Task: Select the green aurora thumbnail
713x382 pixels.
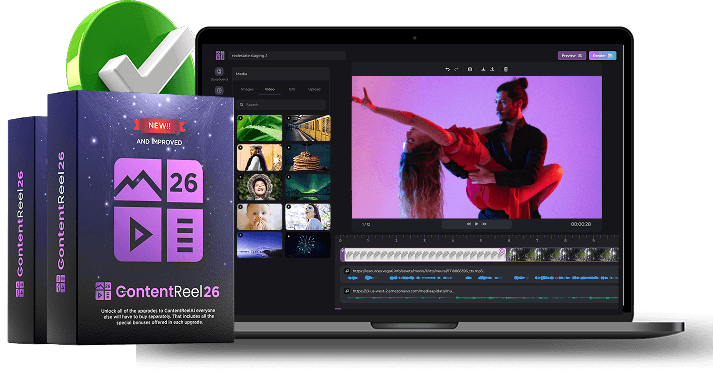Action: click(308, 187)
